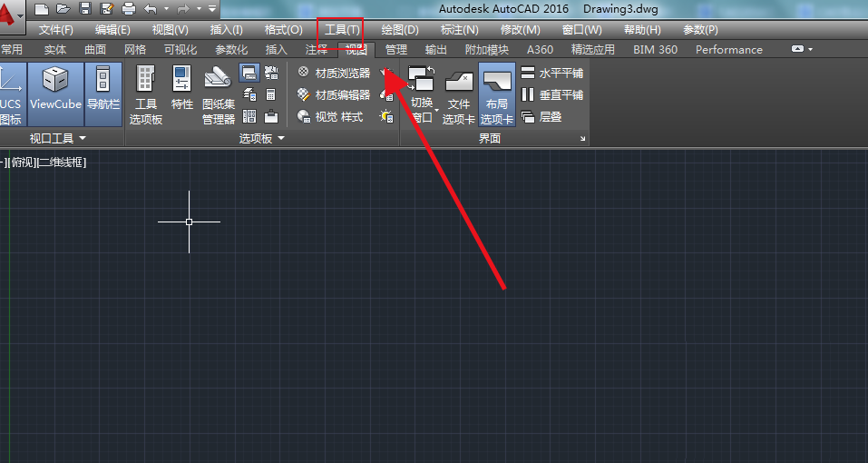Screen dimensions: 868x463
Task: Click the briefcase-shaped palette icon
Action: pyautogui.click(x=271, y=116)
